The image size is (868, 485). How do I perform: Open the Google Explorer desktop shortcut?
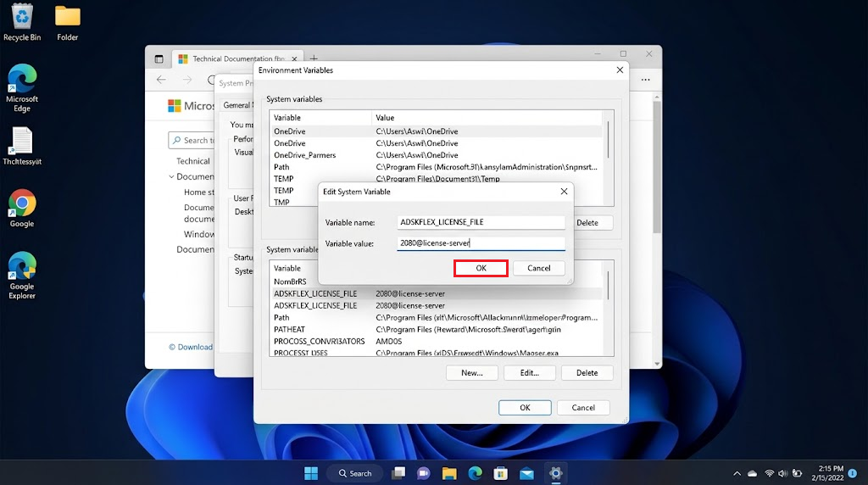[22, 276]
